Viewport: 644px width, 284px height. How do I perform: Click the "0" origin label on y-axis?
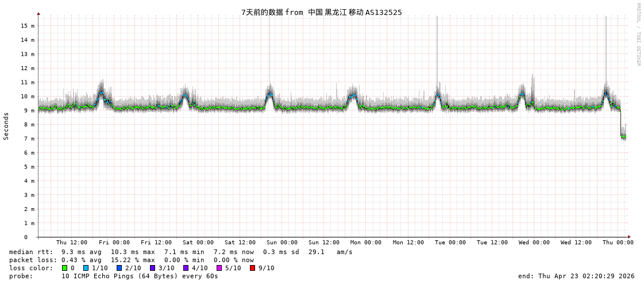pos(26,237)
